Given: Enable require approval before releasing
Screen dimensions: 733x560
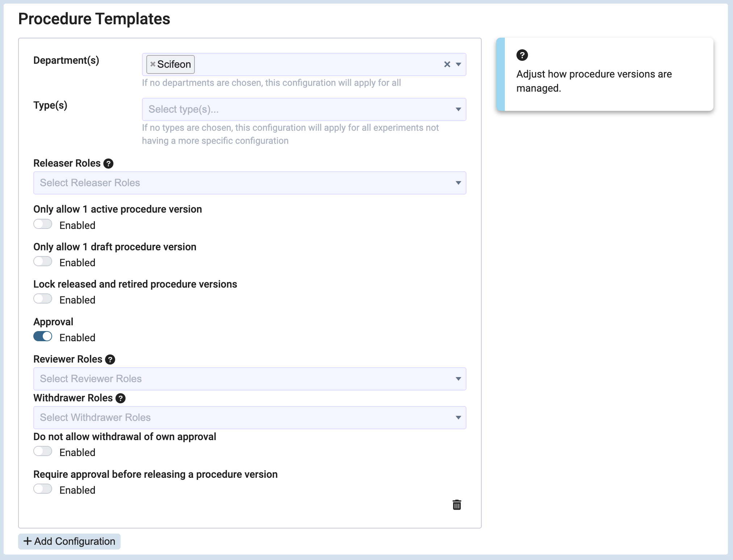Looking at the screenshot, I should 43,489.
